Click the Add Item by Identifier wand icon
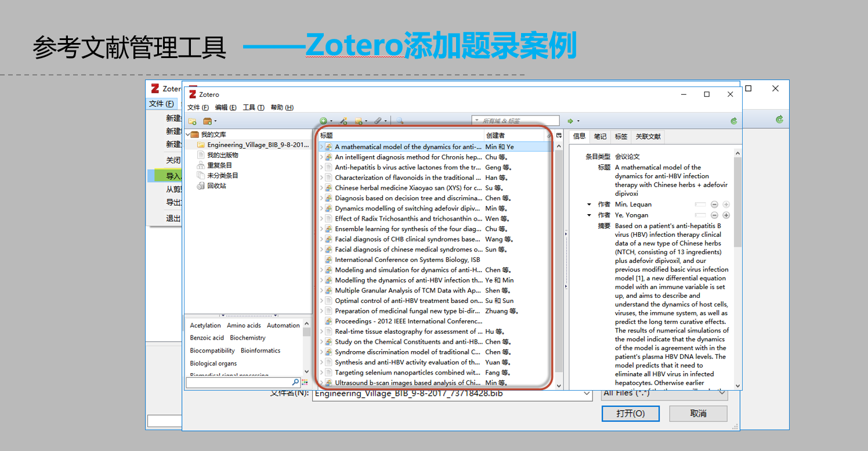The width and height of the screenshot is (868, 451). point(343,121)
